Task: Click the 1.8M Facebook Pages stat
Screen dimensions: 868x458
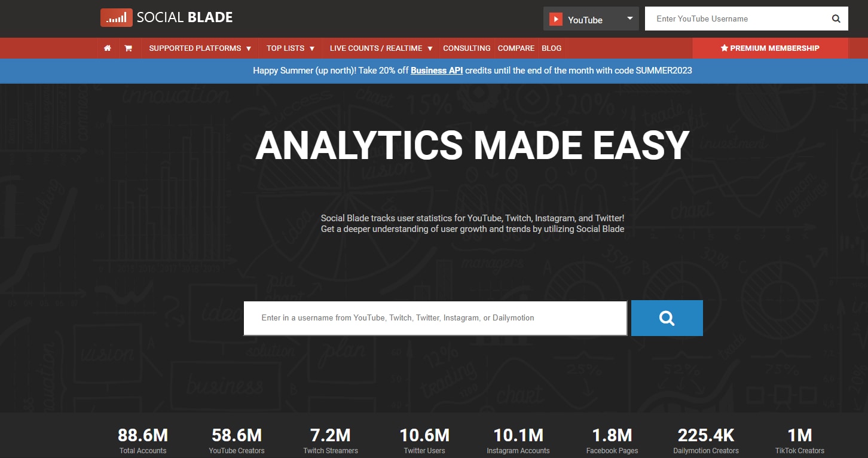Action: (612, 441)
